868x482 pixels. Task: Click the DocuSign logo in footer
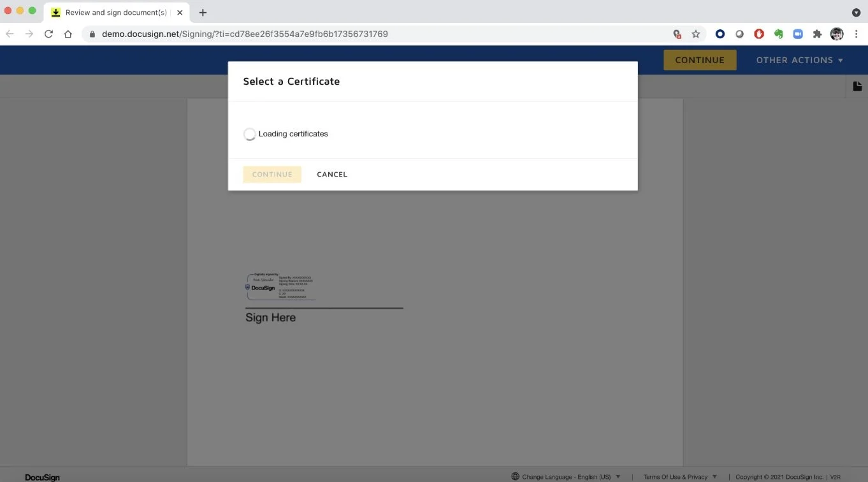[x=42, y=477]
